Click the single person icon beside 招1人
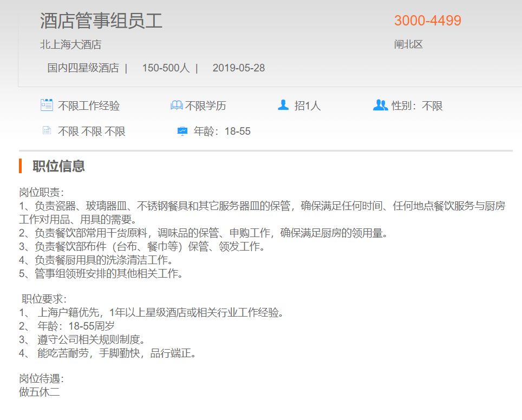 pyautogui.click(x=283, y=105)
